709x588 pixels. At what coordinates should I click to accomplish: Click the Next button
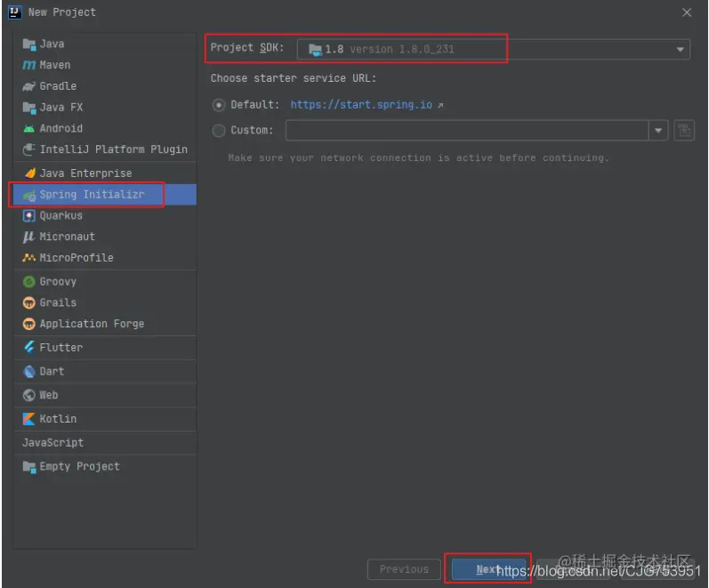tap(488, 569)
